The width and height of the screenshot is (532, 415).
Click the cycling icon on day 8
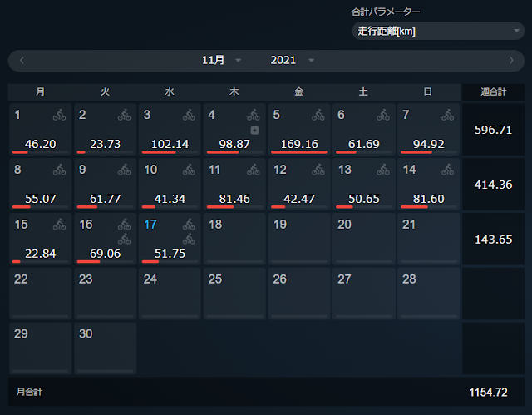click(59, 170)
